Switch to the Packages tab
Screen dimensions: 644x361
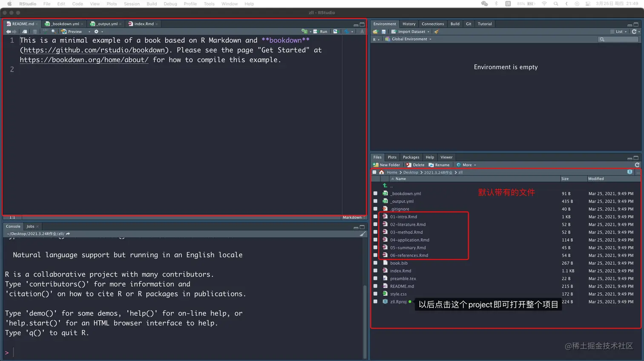(x=411, y=157)
